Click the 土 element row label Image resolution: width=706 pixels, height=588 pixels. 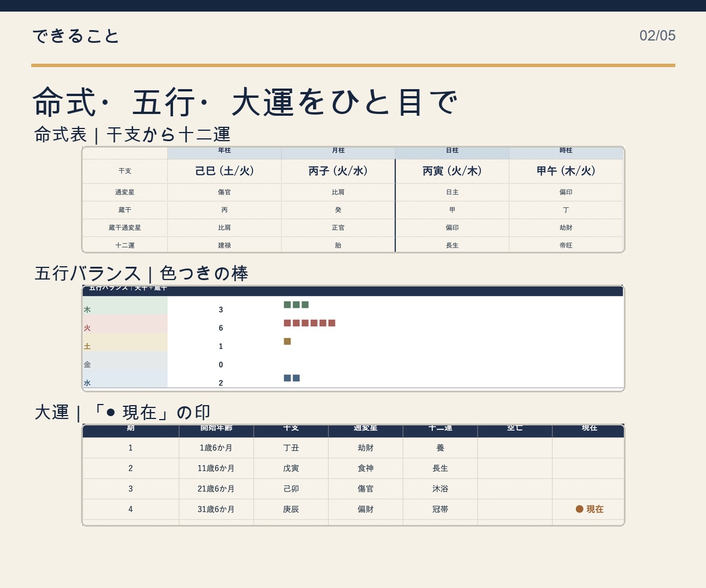[x=87, y=347]
